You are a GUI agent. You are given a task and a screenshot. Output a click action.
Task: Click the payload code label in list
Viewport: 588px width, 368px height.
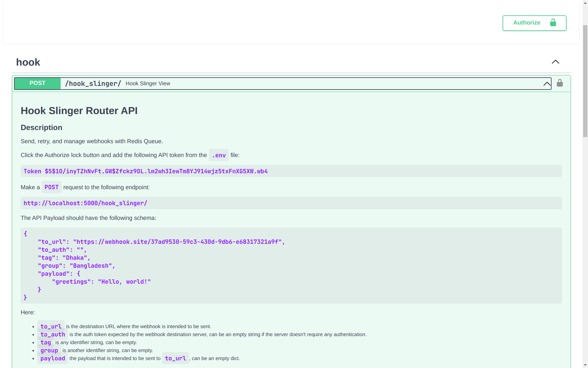click(53, 358)
